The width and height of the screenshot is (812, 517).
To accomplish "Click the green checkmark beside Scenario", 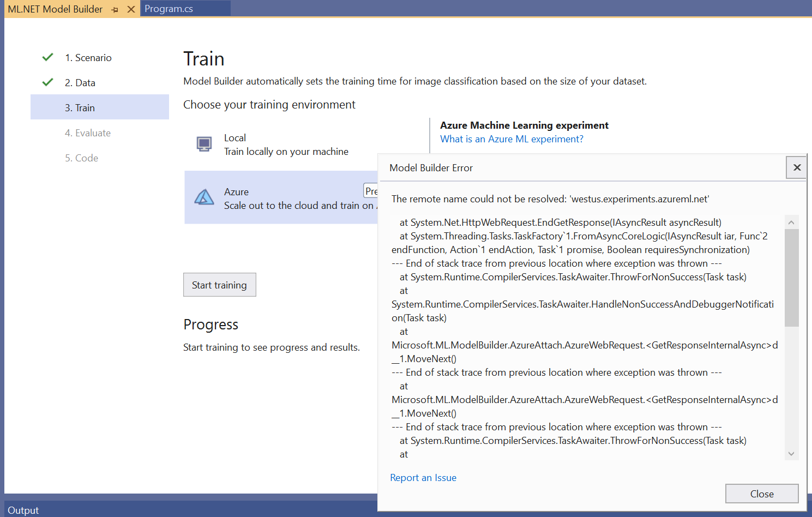I will (47, 57).
